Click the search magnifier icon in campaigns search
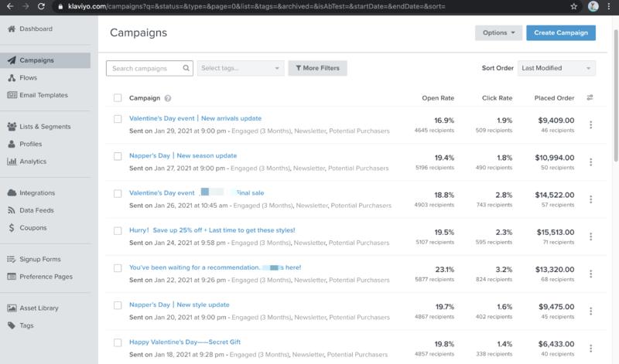619x364 pixels. 186,68
